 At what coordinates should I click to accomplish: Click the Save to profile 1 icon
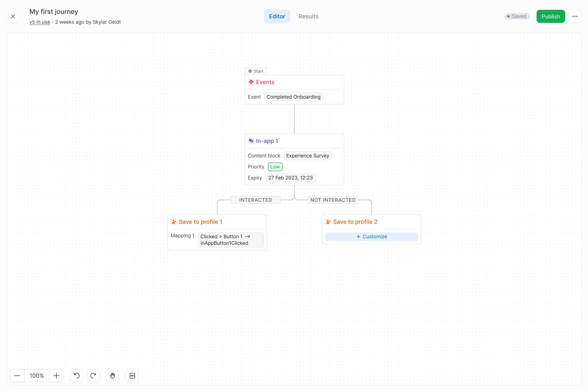(174, 222)
